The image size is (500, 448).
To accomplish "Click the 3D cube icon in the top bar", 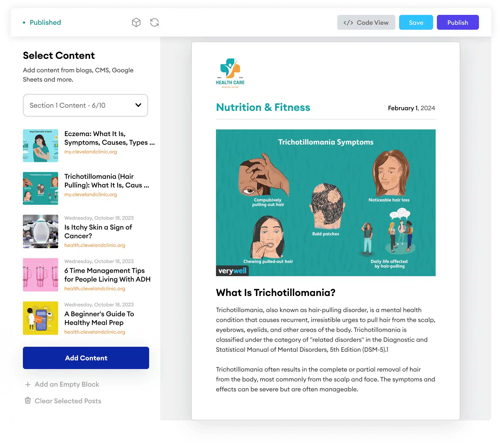I will click(x=136, y=22).
